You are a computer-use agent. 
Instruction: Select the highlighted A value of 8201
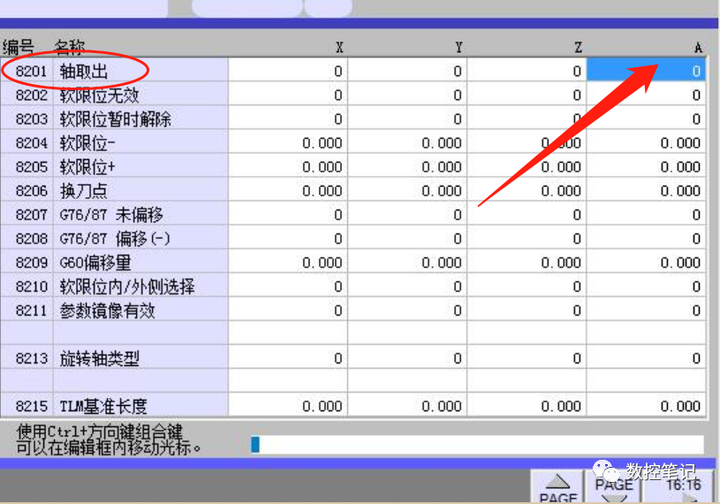(x=646, y=71)
